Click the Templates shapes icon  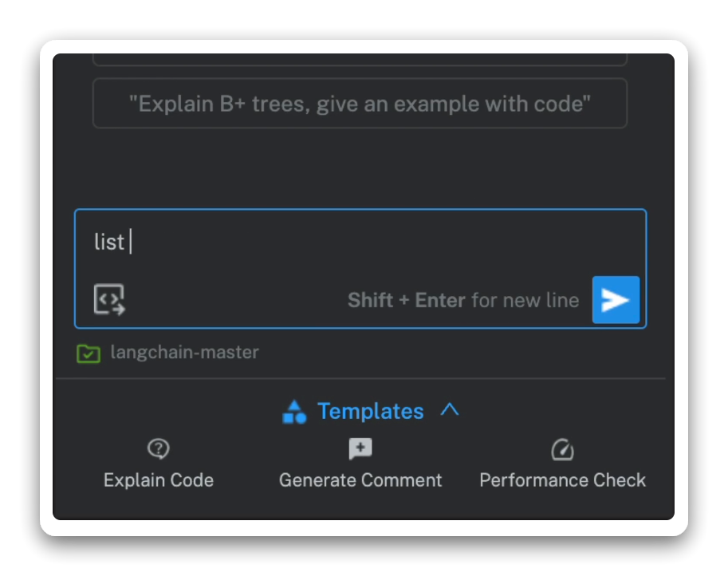click(x=294, y=412)
